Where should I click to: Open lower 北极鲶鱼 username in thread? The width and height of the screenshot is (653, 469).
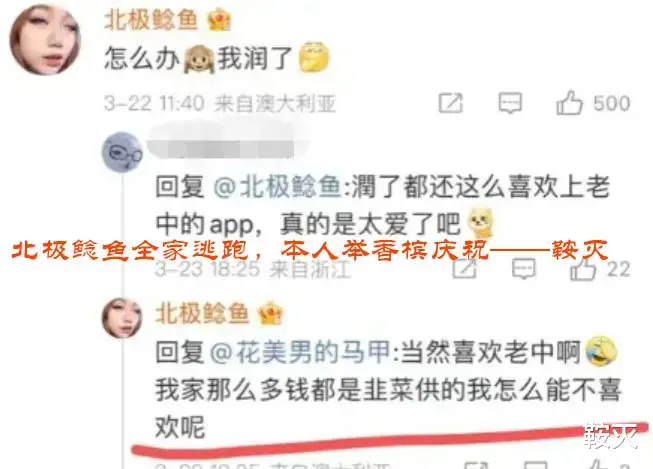coord(202,313)
